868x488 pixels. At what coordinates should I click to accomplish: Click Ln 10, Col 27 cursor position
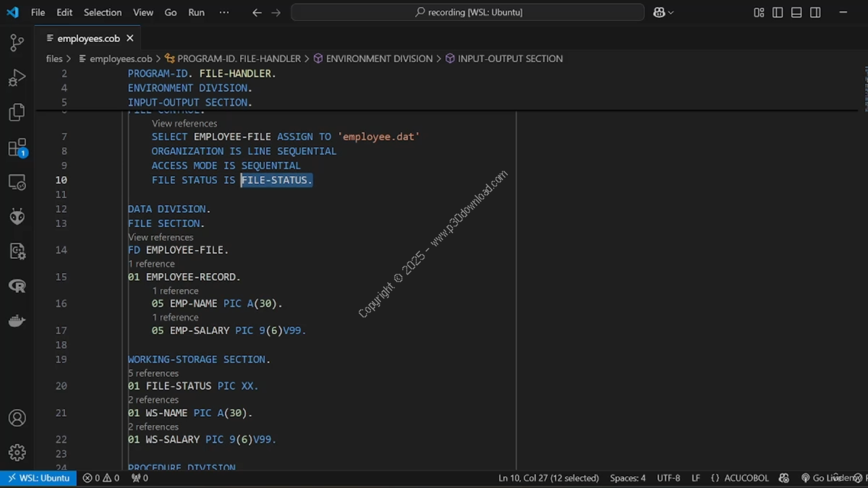(549, 478)
